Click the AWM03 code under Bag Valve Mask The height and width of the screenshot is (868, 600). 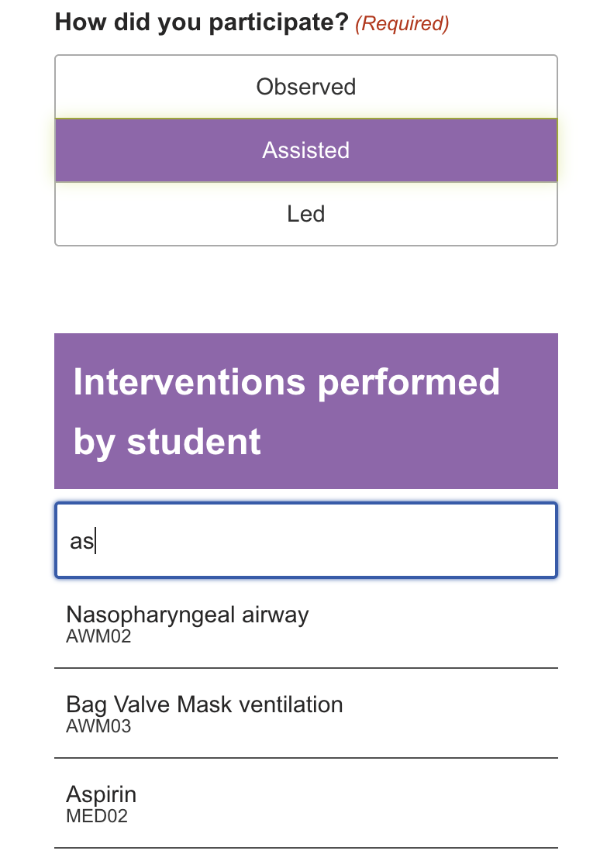click(98, 727)
